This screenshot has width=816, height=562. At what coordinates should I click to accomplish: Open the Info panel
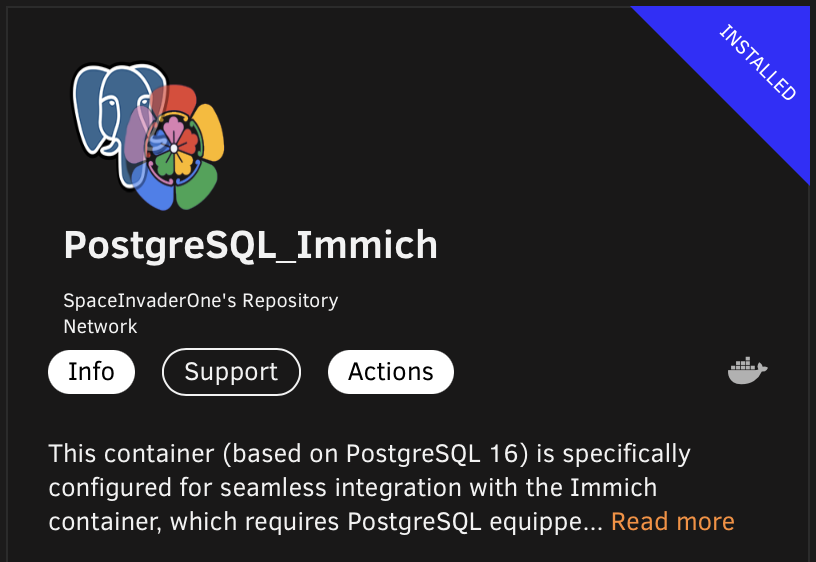pyautogui.click(x=92, y=372)
